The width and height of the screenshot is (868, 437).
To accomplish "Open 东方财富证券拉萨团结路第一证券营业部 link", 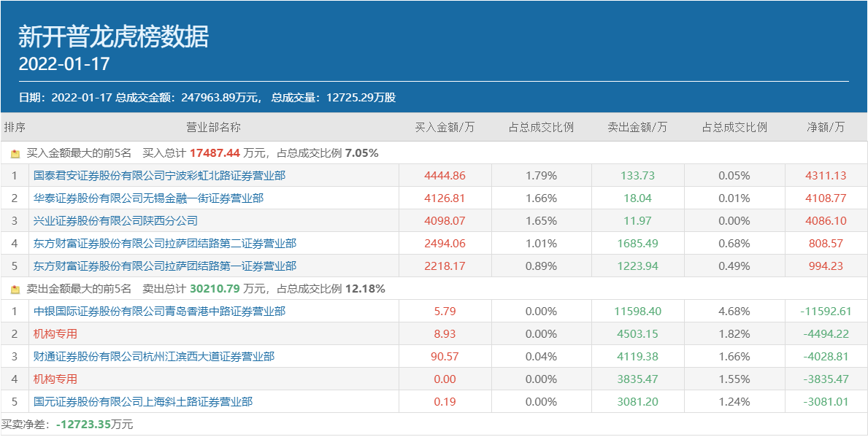I will pyautogui.click(x=165, y=266).
